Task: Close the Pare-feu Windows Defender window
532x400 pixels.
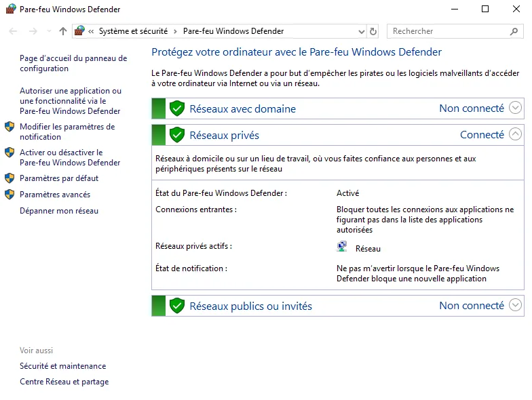Action: click(516, 9)
